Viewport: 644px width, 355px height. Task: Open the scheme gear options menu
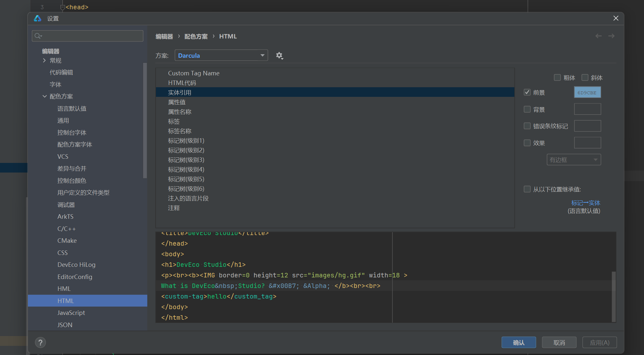point(279,55)
